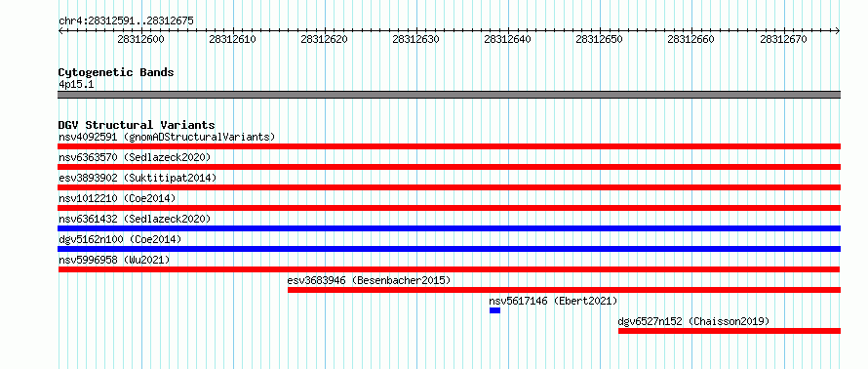The height and width of the screenshot is (369, 868).
Task: Open the esv3893902 (Suktitipat2014) label
Action: pos(138,178)
